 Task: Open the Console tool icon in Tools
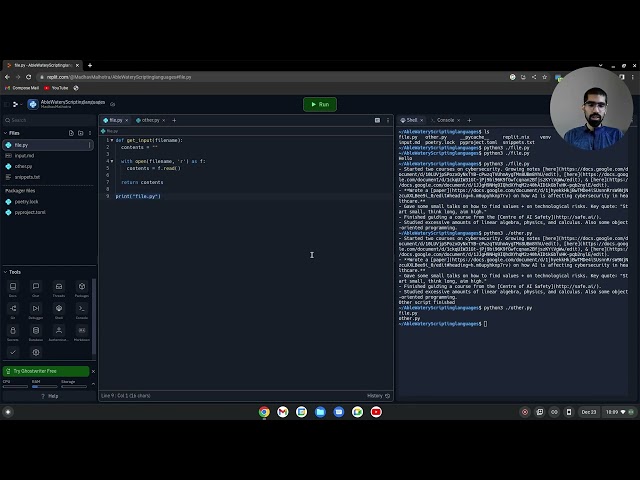tap(82, 311)
